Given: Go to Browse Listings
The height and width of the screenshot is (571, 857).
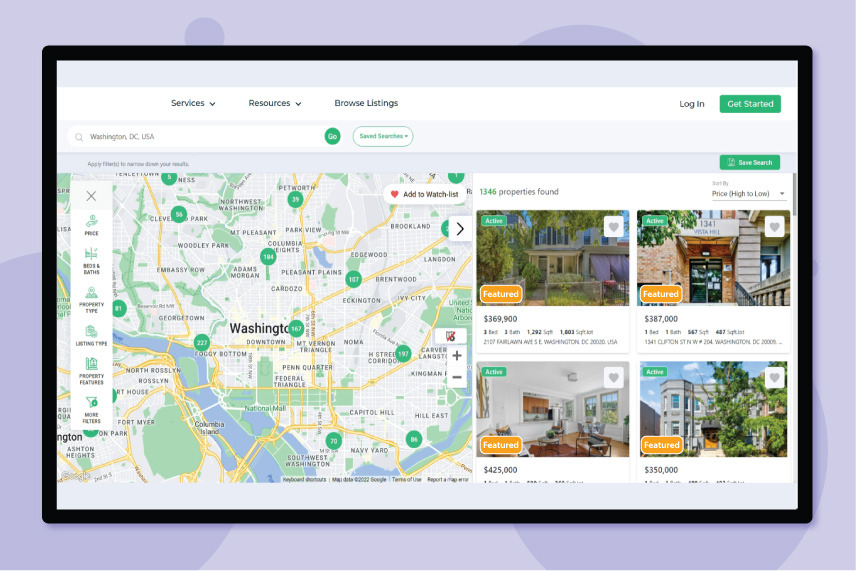Looking at the screenshot, I should click(366, 103).
